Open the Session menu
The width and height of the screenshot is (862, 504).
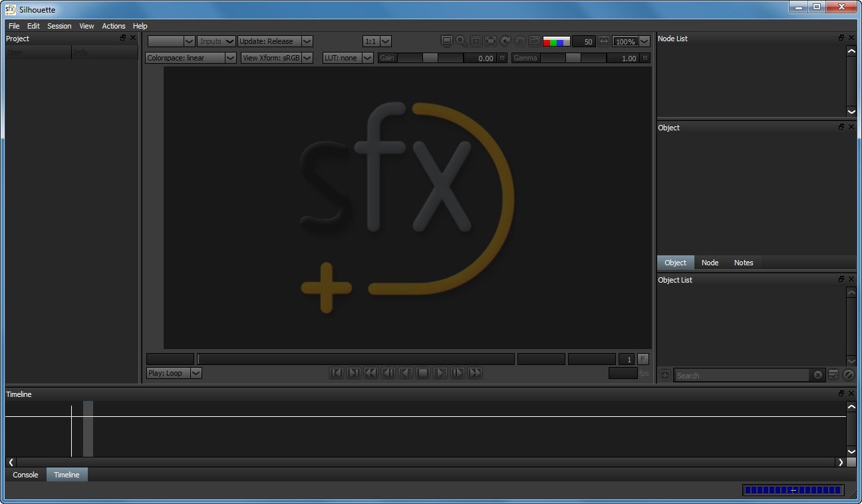(x=59, y=26)
